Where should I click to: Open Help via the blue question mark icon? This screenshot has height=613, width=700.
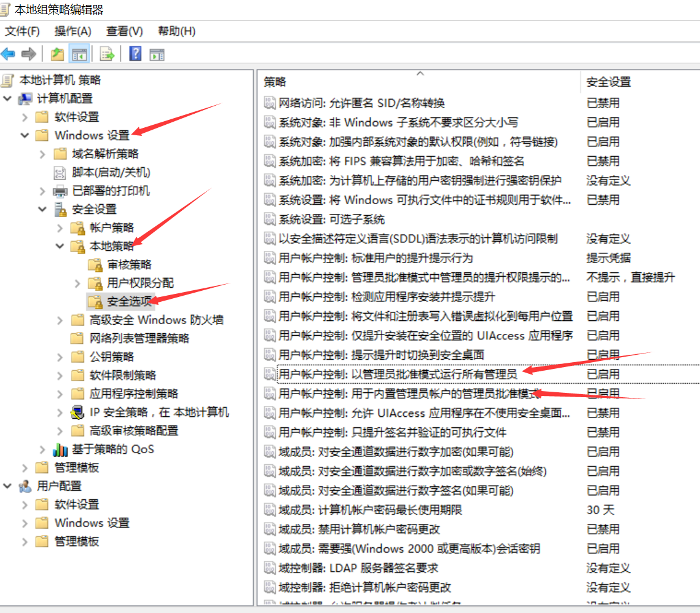[135, 54]
